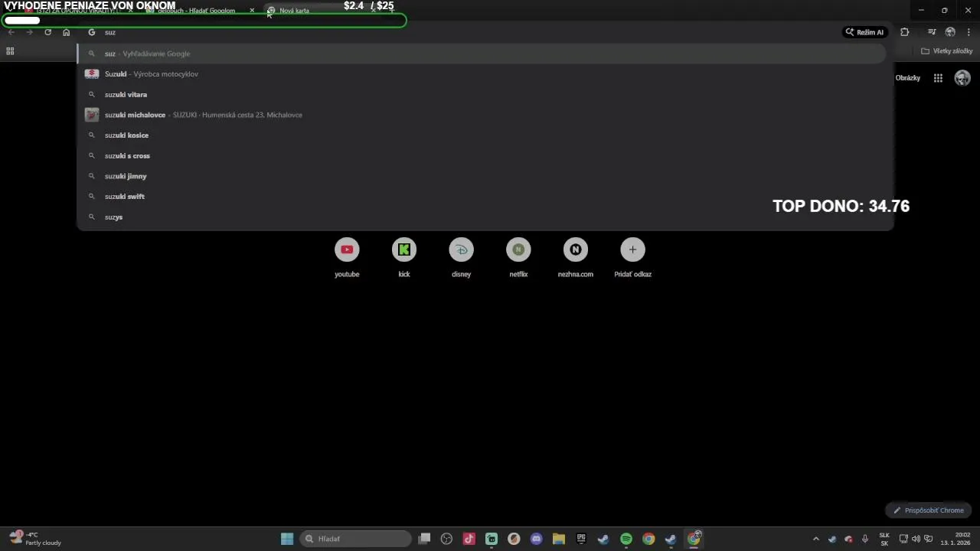
Task: Open the Všetky záložky bookmarks folder
Action: point(946,51)
